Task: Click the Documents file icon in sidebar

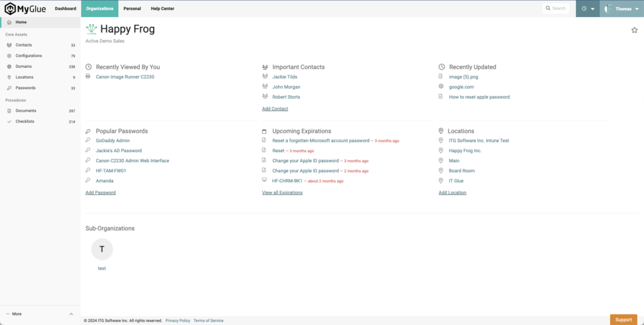Action: (9, 111)
